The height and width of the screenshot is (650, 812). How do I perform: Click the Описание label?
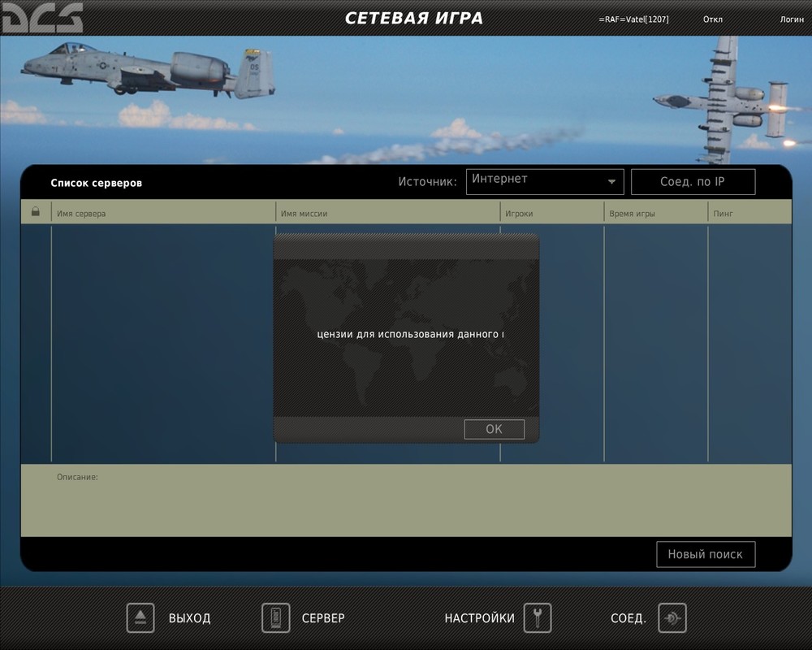pyautogui.click(x=77, y=477)
